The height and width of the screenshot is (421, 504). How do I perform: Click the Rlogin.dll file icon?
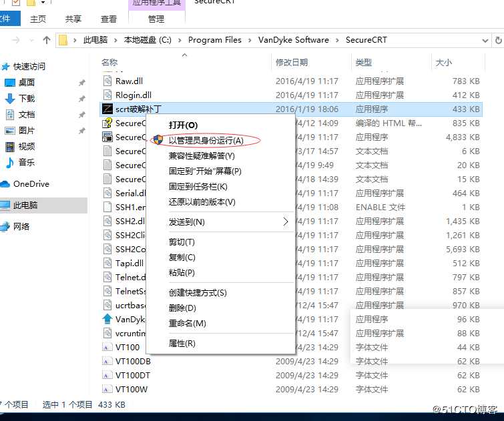107,95
